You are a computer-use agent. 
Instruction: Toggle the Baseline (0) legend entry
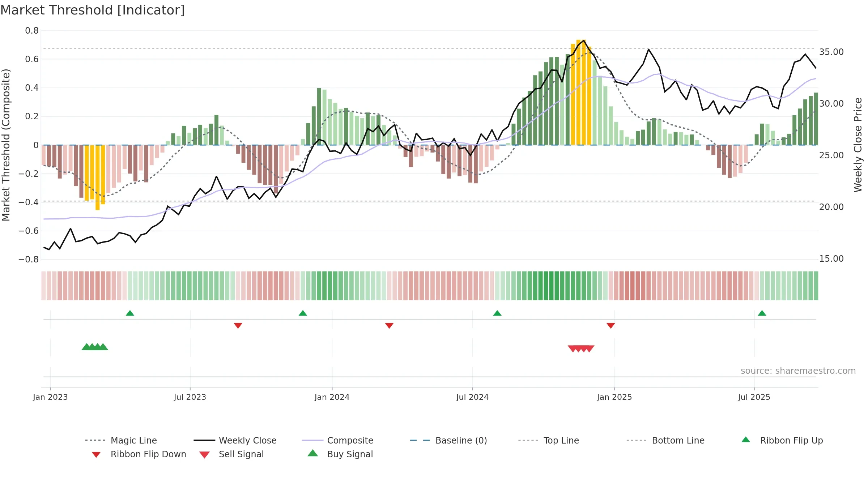pos(448,440)
